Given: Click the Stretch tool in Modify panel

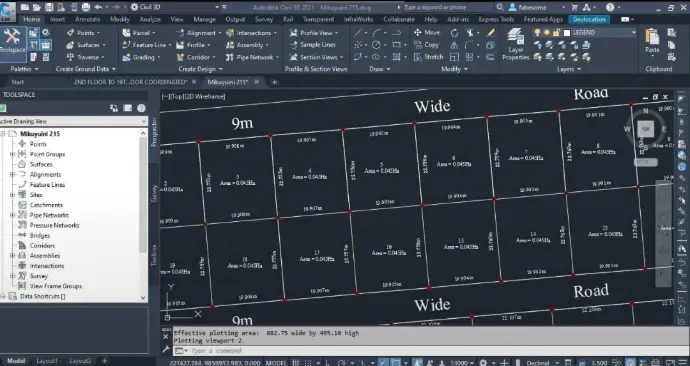Looking at the screenshot, I should [428, 57].
